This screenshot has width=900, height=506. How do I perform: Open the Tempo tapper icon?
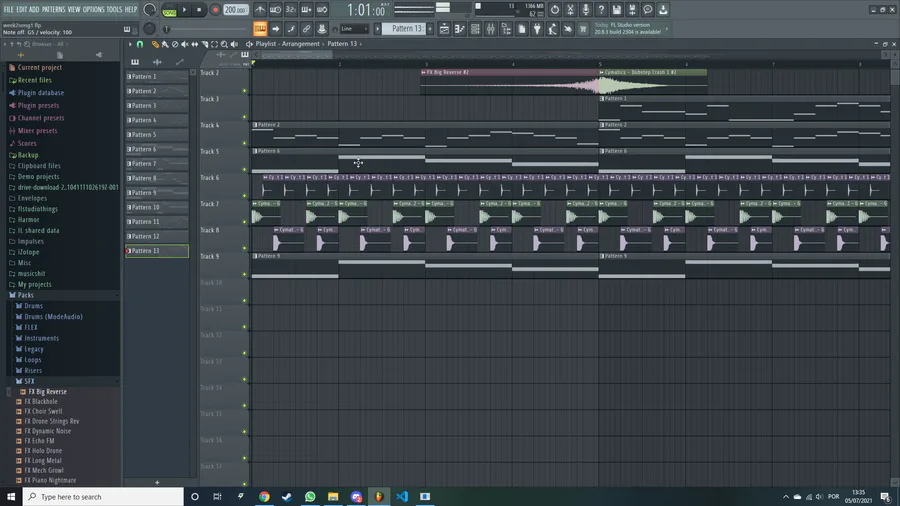point(552,29)
